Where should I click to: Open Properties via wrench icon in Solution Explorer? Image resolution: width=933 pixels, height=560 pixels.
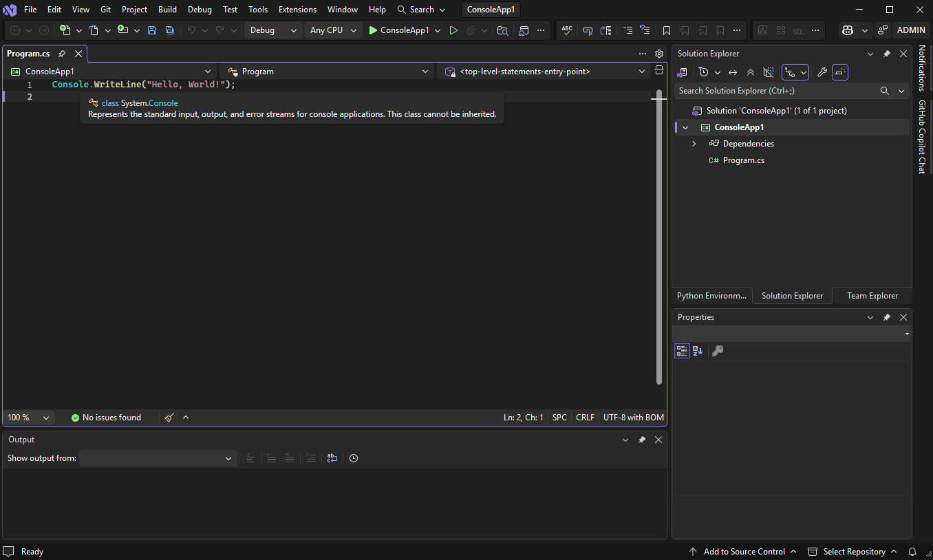[x=822, y=72]
